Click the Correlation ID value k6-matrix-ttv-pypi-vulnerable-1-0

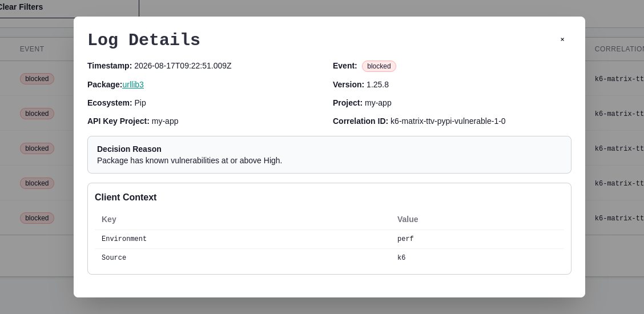point(448,121)
